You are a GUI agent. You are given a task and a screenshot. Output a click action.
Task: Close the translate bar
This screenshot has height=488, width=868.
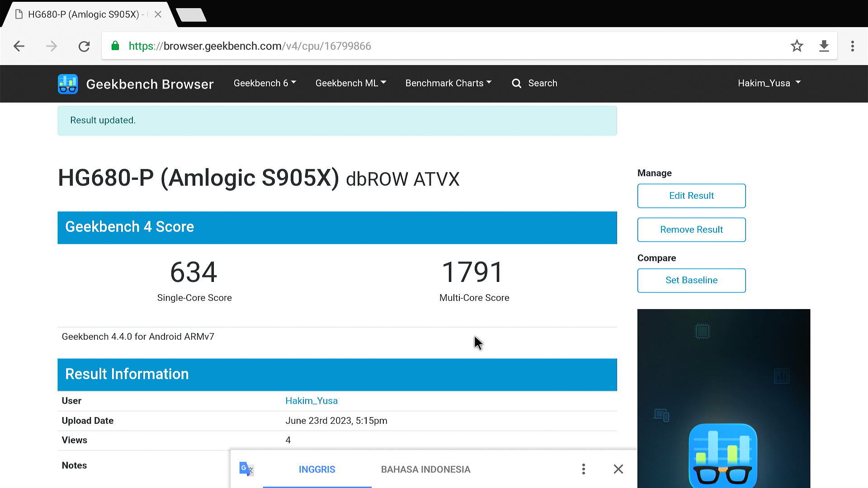tap(618, 469)
